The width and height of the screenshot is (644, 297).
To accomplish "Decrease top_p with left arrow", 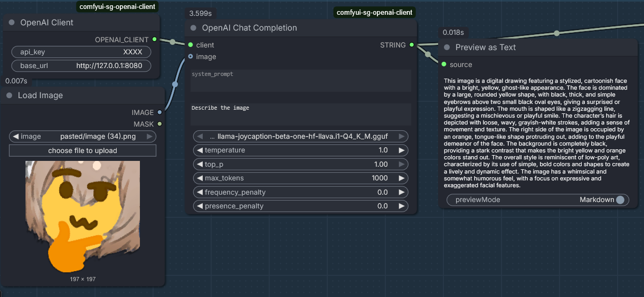I will pos(200,164).
